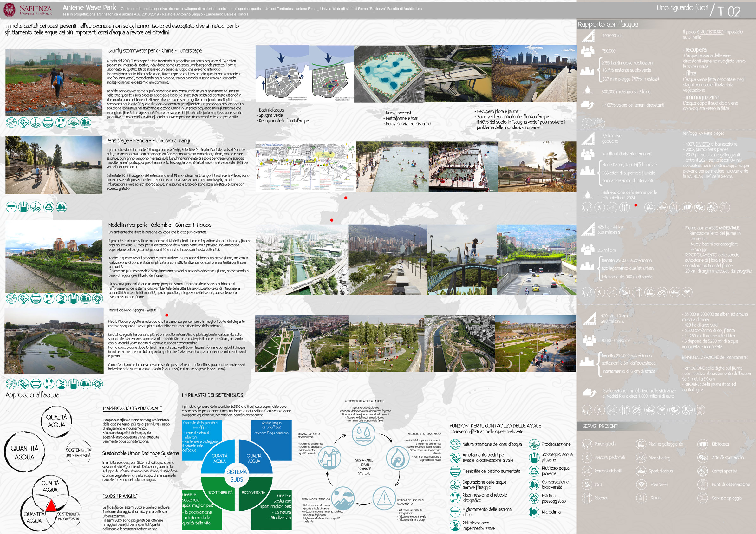The image size is (756, 534).
Task: Click the Medellin river park heading
Action: coord(160,225)
